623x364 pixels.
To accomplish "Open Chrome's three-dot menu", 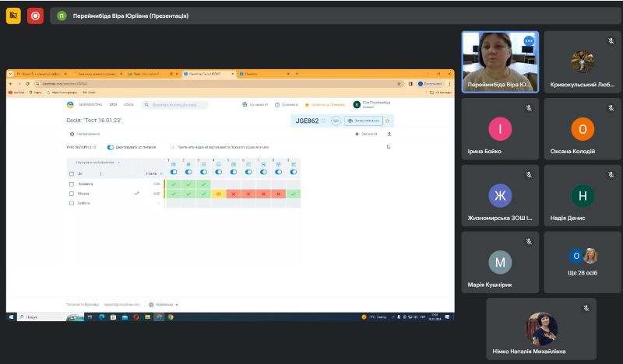I will [x=450, y=84].
